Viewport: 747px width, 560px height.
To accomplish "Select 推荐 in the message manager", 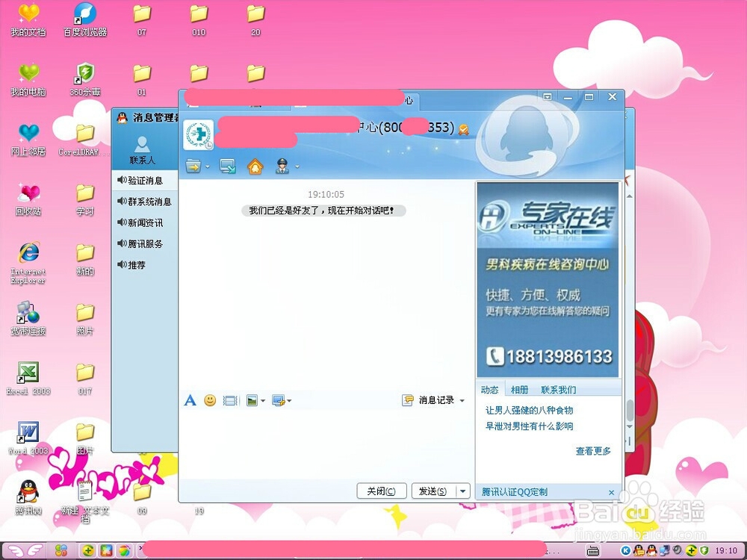I will click(x=145, y=265).
